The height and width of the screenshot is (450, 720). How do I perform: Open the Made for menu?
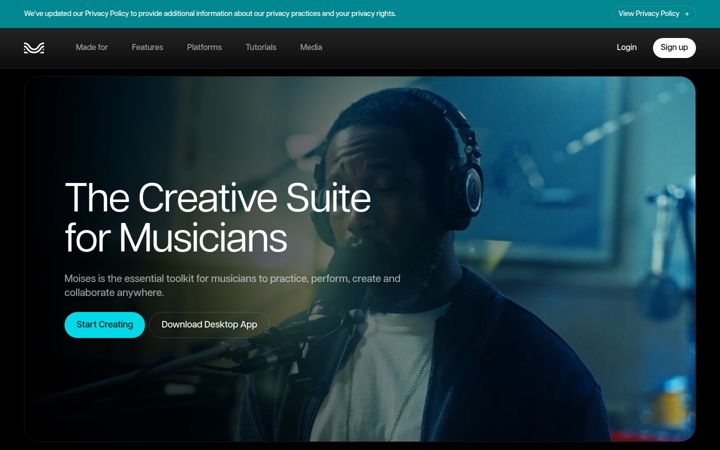pos(92,47)
